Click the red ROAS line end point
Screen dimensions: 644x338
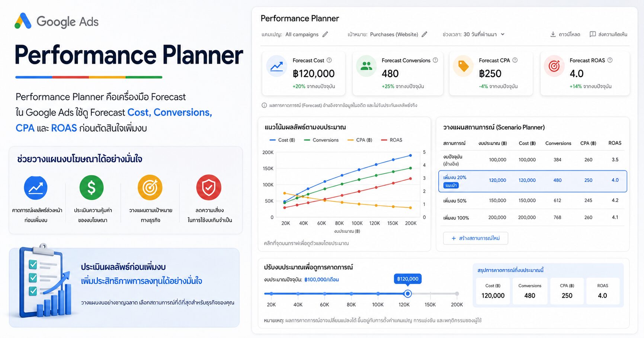(411, 178)
